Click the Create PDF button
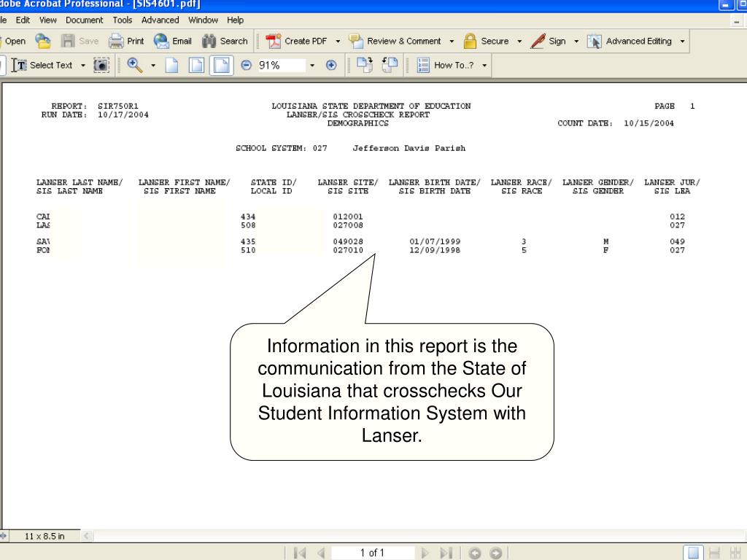Viewport: 747px width, 560px height. (296, 42)
